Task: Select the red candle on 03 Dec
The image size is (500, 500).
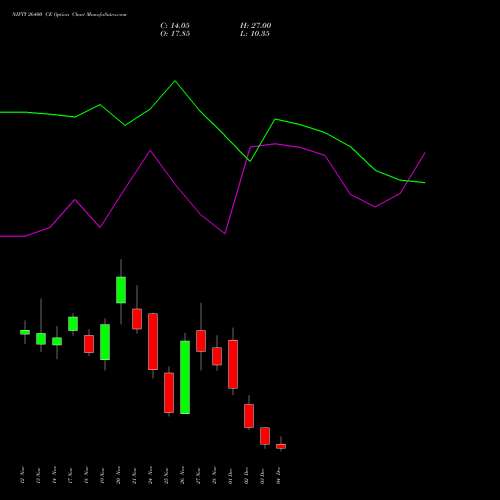Action: click(265, 436)
